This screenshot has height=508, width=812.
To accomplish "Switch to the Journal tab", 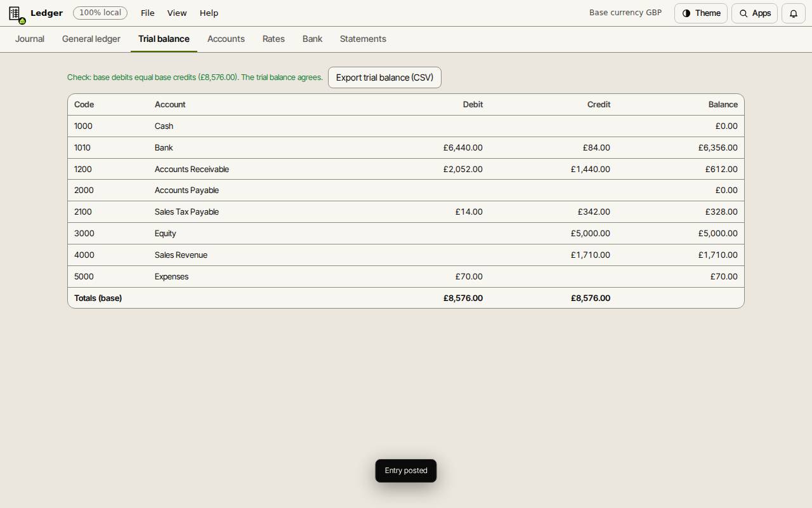I will pos(30,39).
